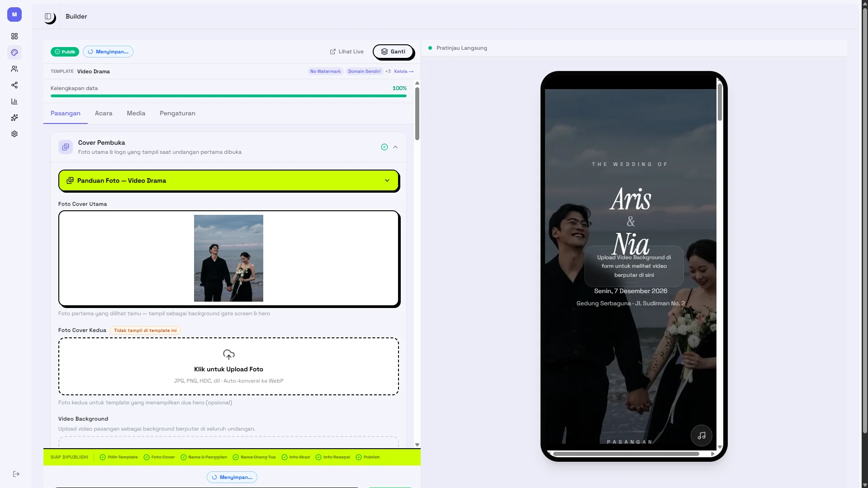Viewport: 868px width, 488px height.
Task: Click Nama & Panggilan checklist item
Action: 204,457
